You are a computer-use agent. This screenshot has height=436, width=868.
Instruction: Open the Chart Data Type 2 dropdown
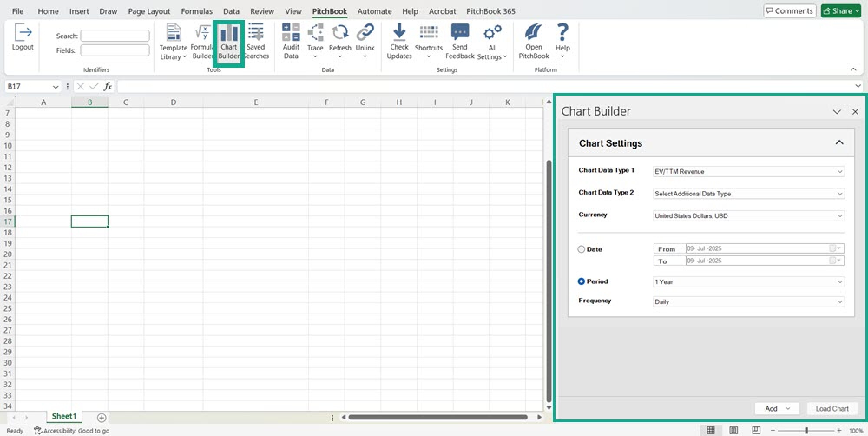tap(749, 194)
